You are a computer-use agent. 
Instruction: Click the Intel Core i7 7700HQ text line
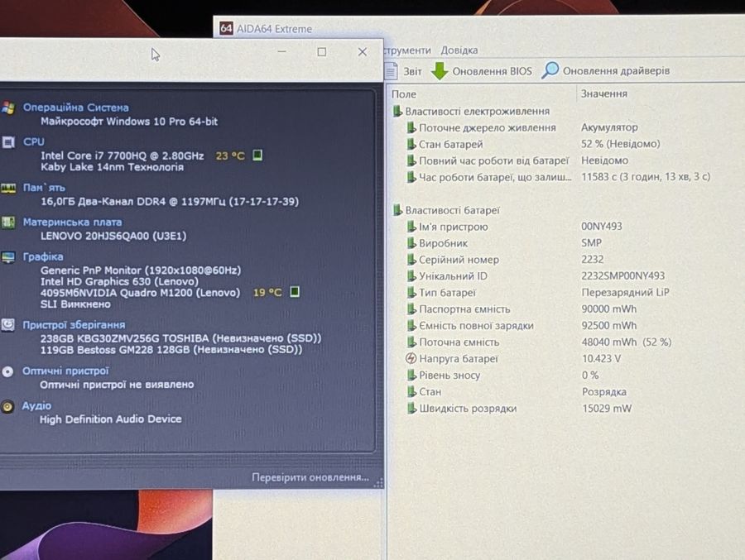pyautogui.click(x=123, y=156)
